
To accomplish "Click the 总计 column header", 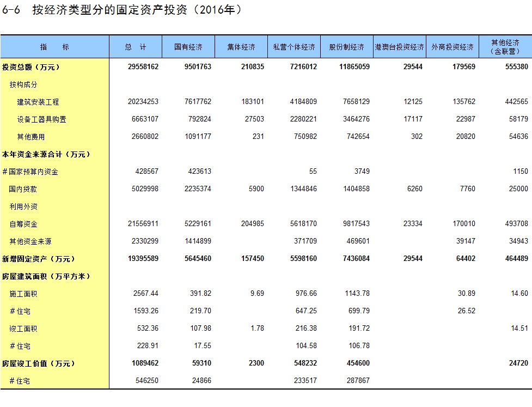I will [136, 47].
